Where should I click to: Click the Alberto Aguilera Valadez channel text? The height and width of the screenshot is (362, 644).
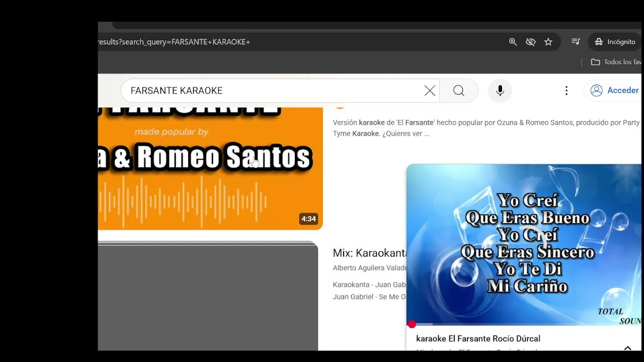(x=370, y=268)
